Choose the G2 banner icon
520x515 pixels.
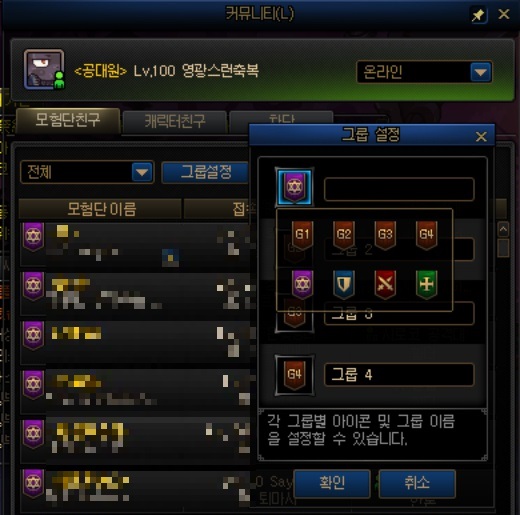[344, 235]
